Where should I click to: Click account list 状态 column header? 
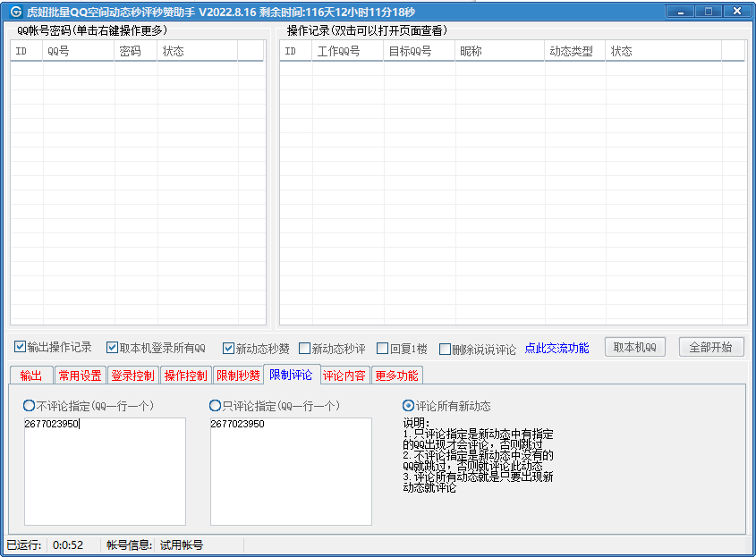click(x=198, y=51)
